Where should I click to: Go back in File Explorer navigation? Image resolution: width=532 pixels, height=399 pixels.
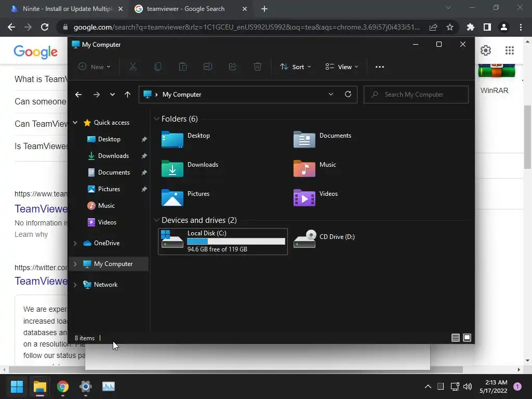click(78, 95)
